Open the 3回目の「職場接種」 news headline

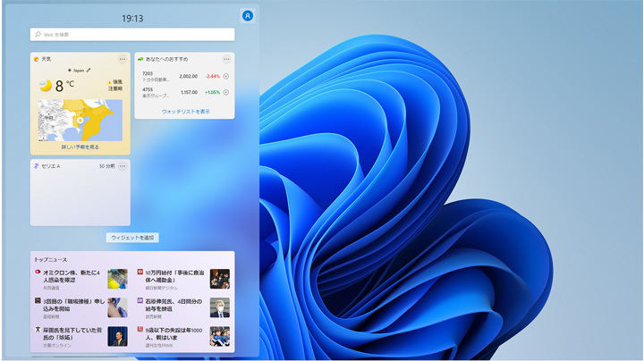click(74, 305)
